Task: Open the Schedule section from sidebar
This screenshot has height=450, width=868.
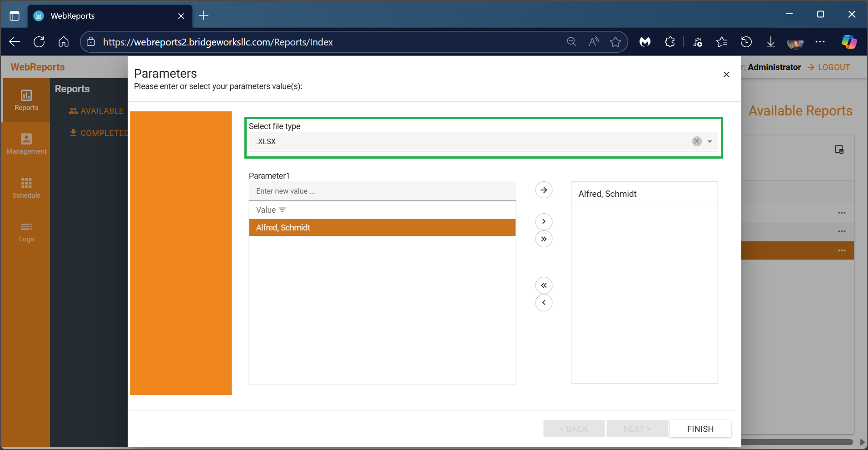Action: coord(26,187)
